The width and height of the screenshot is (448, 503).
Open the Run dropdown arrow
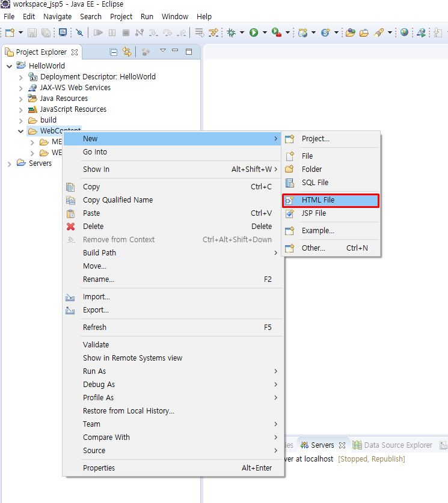pyautogui.click(x=265, y=32)
